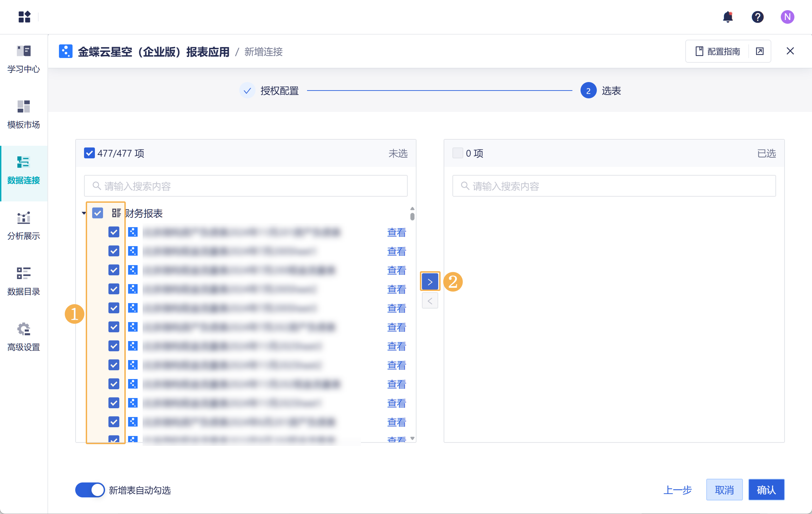The width and height of the screenshot is (812, 514).
Task: Uncheck the 477/477 项 select-all checkbox
Action: point(89,153)
